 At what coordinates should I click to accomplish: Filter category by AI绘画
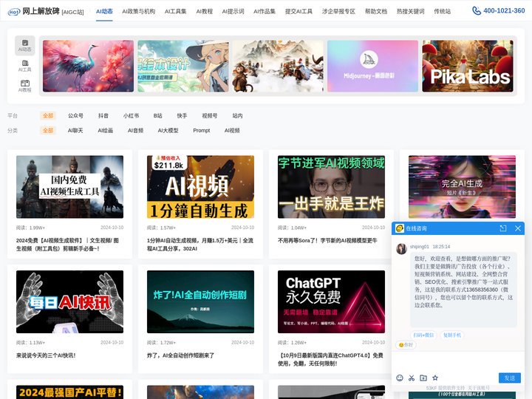tap(105, 130)
